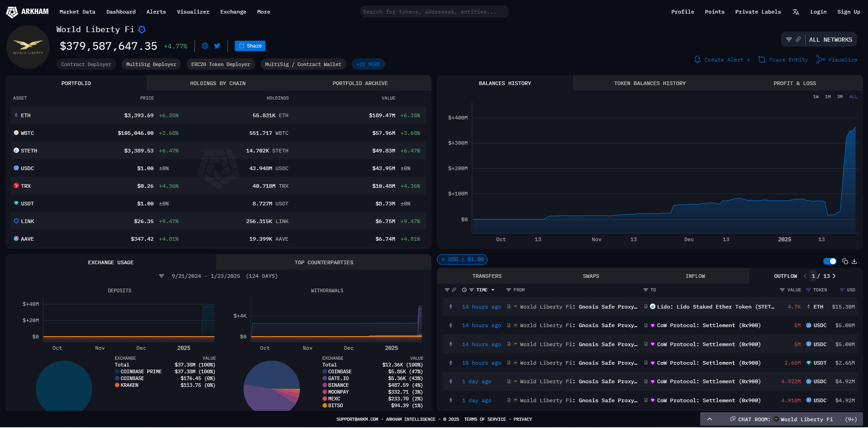Click the transfers page number field
The width and height of the screenshot is (868, 428).
click(813, 276)
